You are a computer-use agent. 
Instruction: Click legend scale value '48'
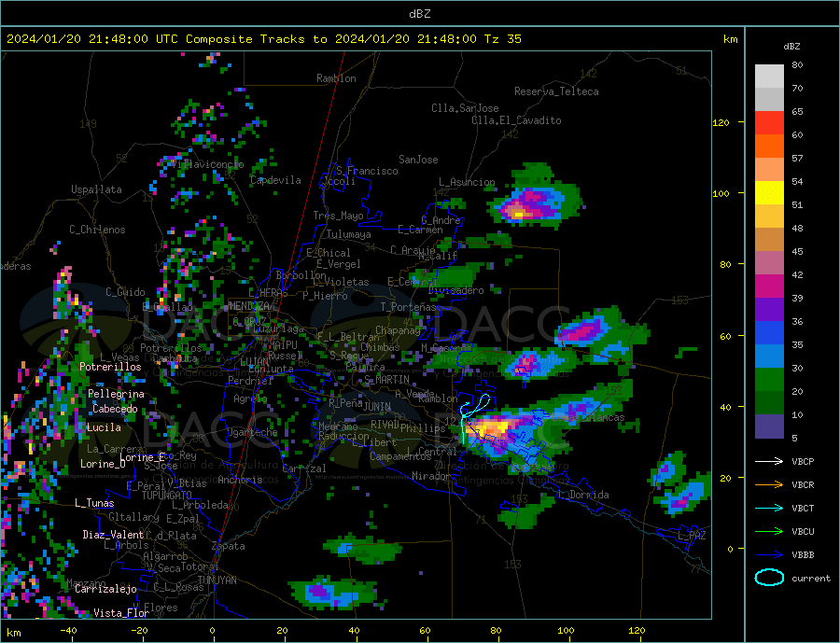[x=797, y=229]
